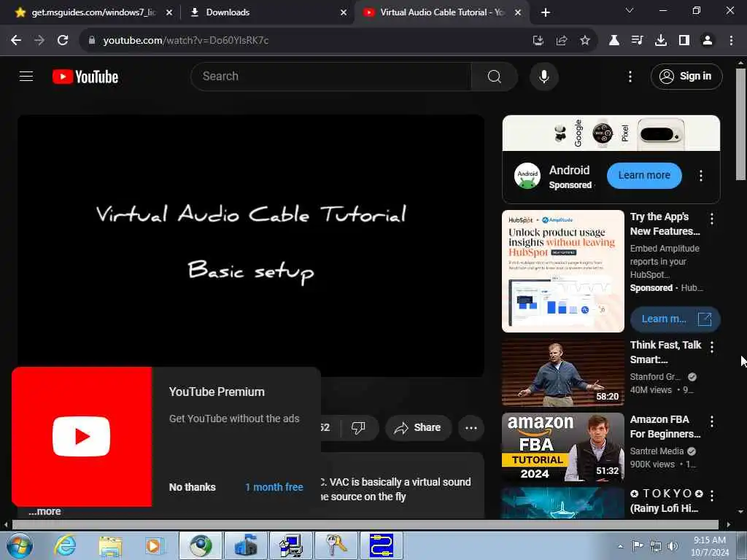747x560 pixels.
Task: Open more actions ellipsis below video
Action: pos(471,427)
